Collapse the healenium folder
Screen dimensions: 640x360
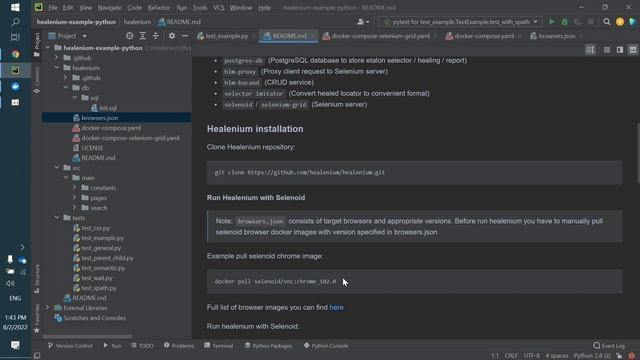57,68
